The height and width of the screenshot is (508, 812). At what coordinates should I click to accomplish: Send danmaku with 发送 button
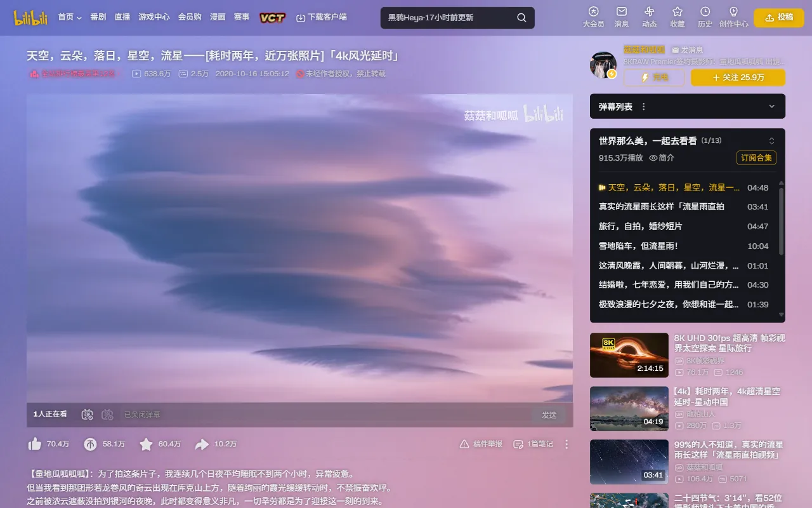point(549,415)
